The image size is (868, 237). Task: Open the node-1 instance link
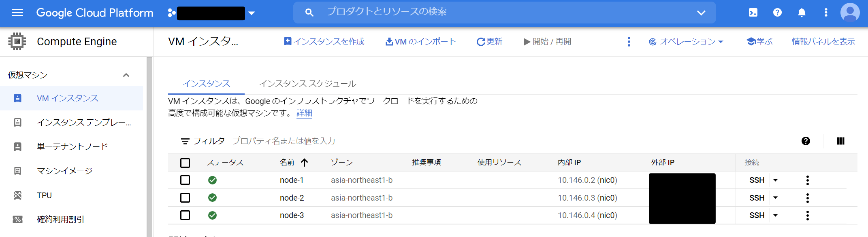click(292, 180)
